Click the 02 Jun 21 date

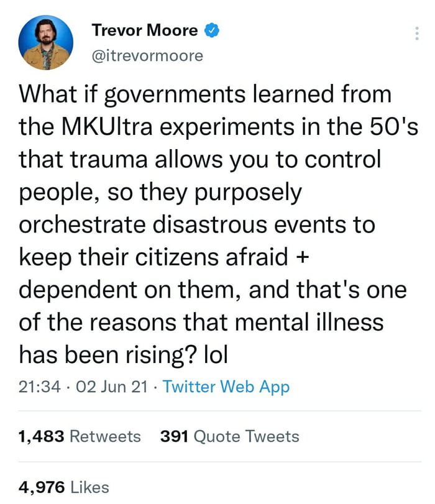click(x=111, y=387)
